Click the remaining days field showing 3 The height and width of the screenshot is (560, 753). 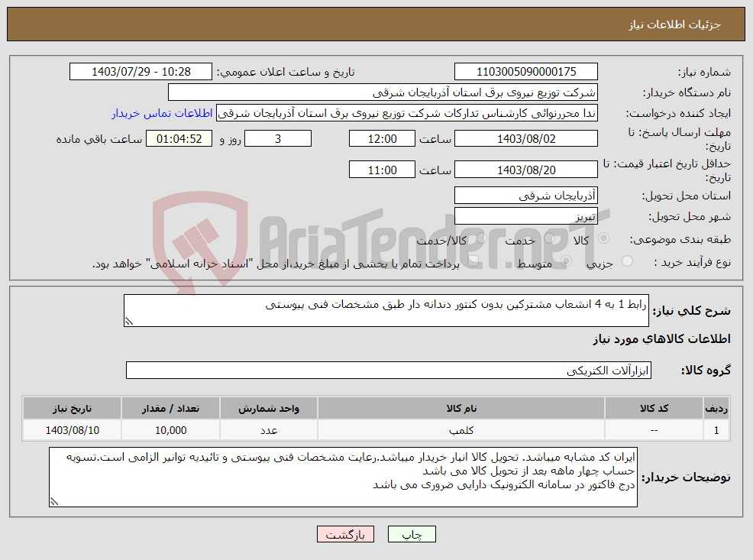(278, 139)
